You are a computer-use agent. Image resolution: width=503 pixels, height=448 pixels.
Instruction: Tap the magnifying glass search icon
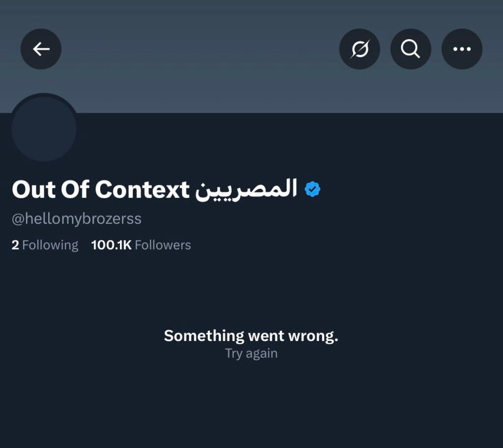411,49
